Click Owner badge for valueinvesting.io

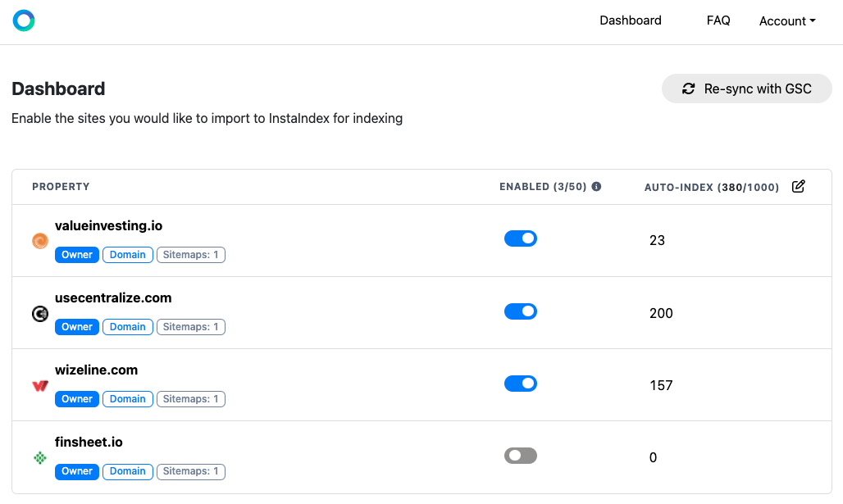point(77,255)
